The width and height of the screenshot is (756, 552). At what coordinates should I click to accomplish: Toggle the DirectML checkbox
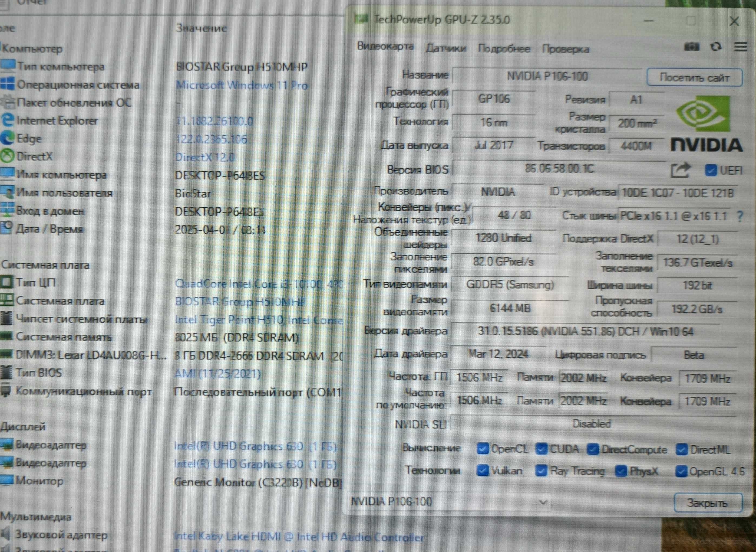coord(682,450)
